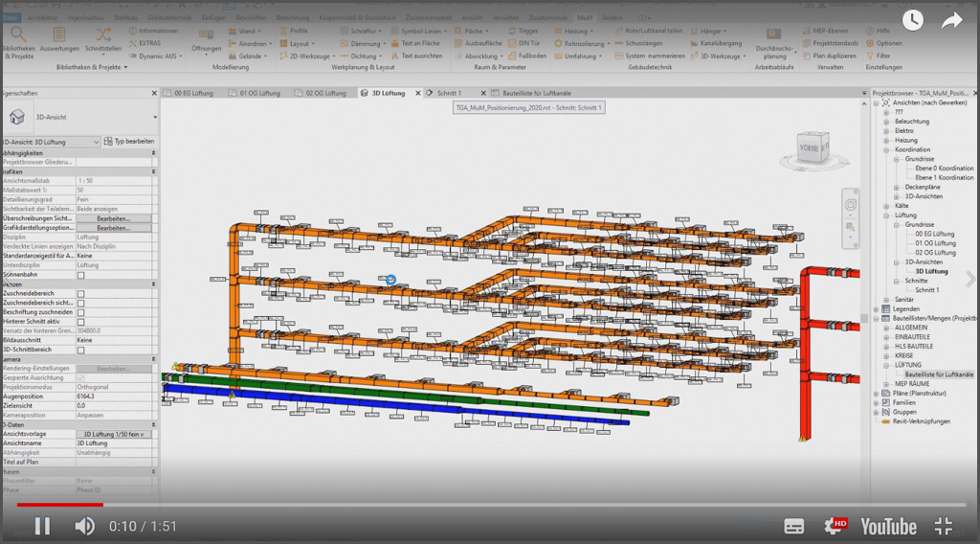
Task: Switch to the 01 OG Lüftung view tab
Action: [259, 94]
